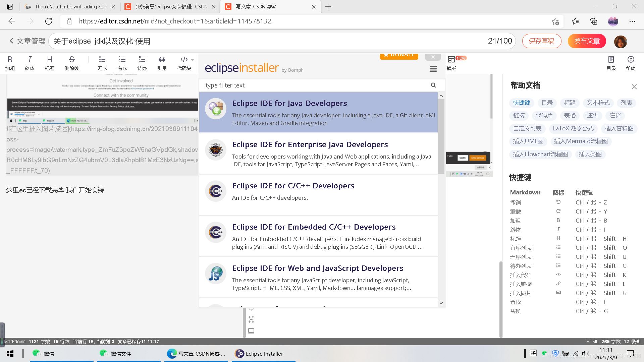Insert an ordered list (有序)
Image resolution: width=644 pixels, height=362 pixels.
[x=122, y=63]
